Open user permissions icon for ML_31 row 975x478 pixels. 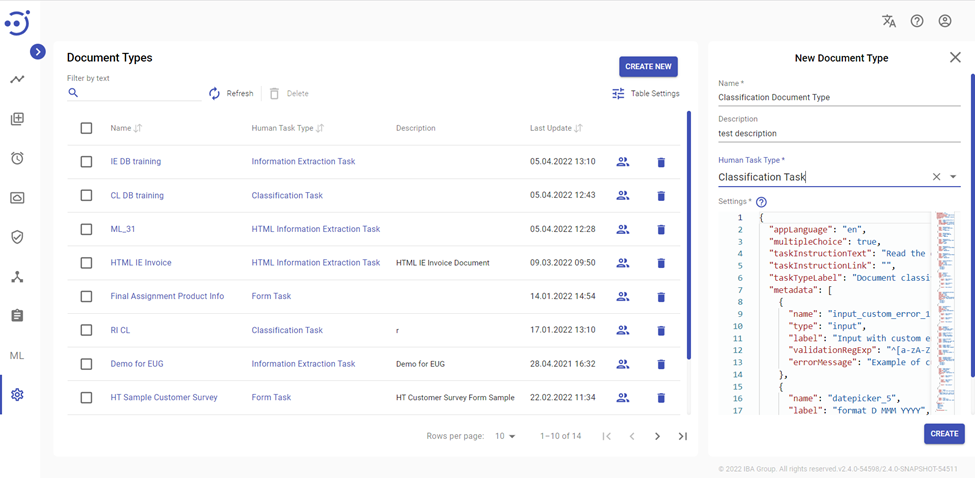click(x=623, y=229)
